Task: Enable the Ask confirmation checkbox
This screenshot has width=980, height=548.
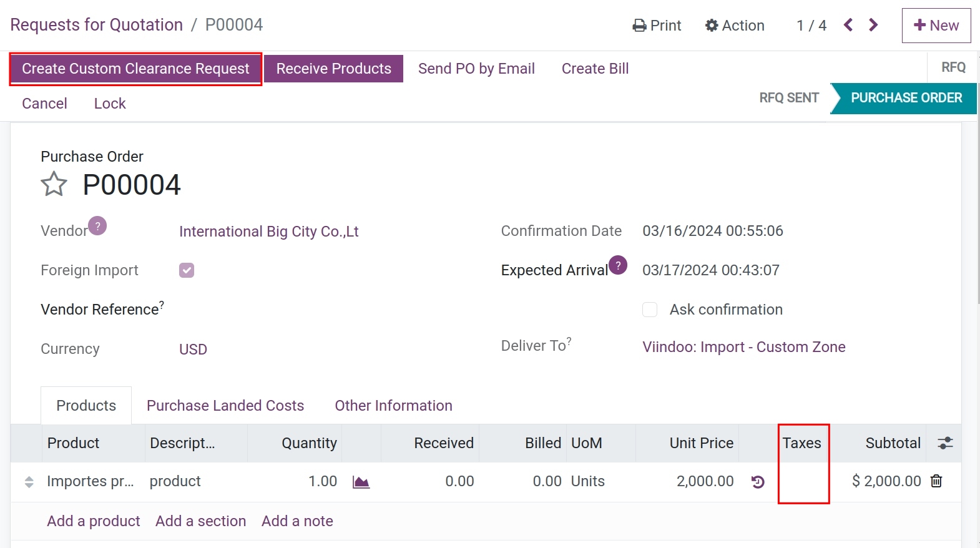Action: [650, 310]
